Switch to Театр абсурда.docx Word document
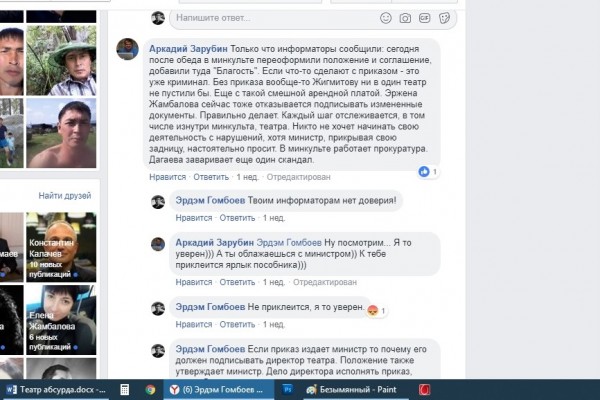600x400 pixels. (56, 390)
